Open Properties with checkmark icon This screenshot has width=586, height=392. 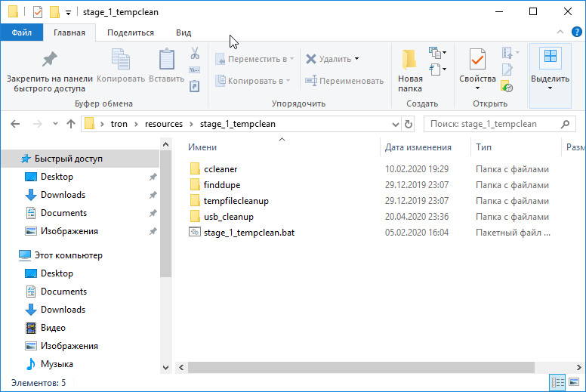click(x=477, y=60)
